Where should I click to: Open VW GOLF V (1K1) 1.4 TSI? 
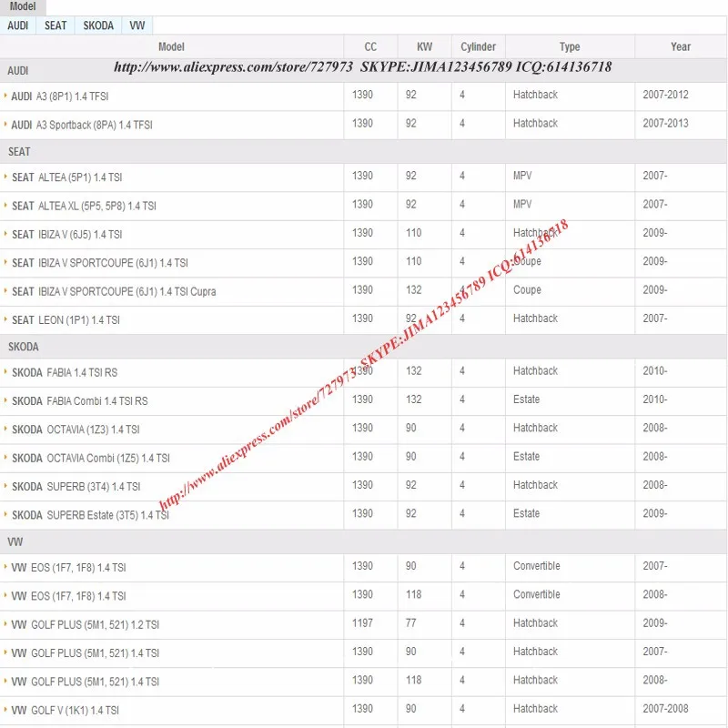(x=65, y=711)
